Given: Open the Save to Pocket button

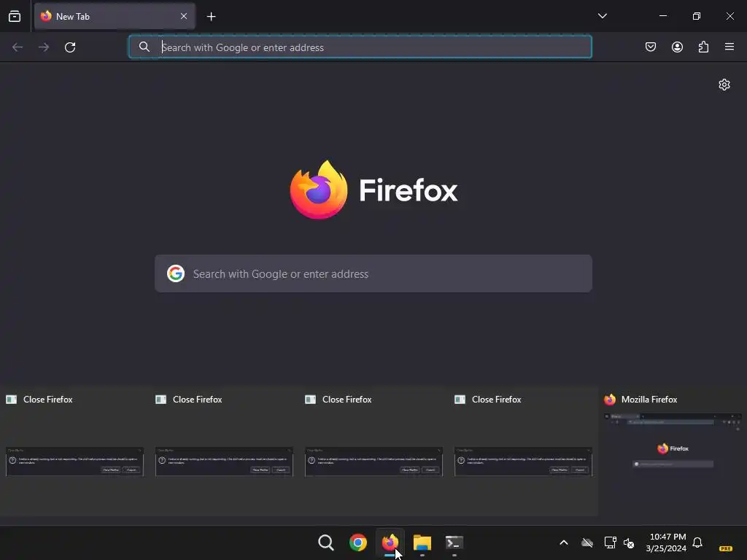Looking at the screenshot, I should coord(651,47).
